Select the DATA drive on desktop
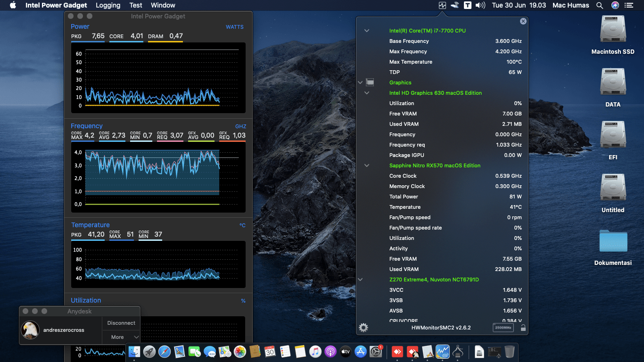The height and width of the screenshot is (362, 644). (613, 82)
